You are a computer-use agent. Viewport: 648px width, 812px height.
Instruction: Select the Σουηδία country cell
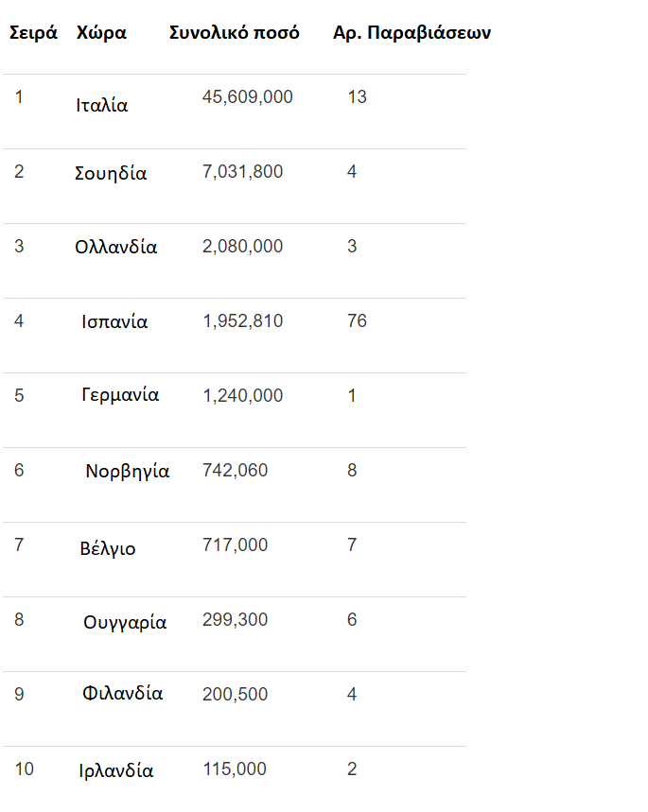pos(111,174)
